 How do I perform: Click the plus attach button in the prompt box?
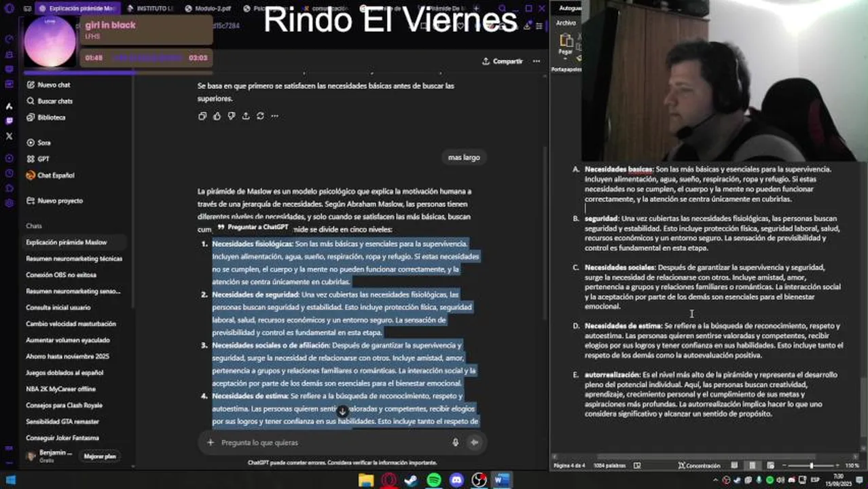[211, 442]
